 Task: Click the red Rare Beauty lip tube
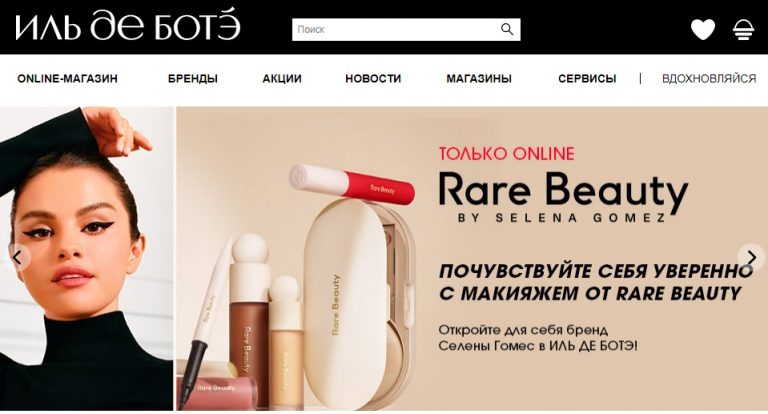[x=352, y=183]
